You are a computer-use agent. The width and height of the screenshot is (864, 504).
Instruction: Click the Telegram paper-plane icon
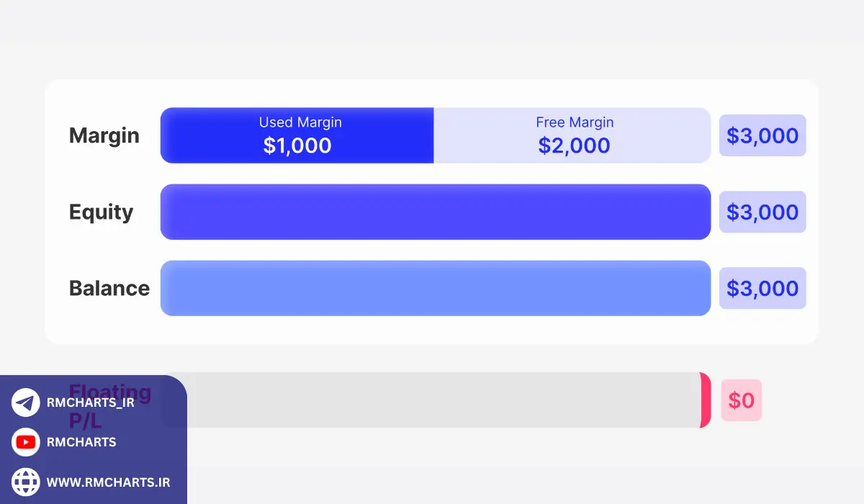pyautogui.click(x=26, y=402)
